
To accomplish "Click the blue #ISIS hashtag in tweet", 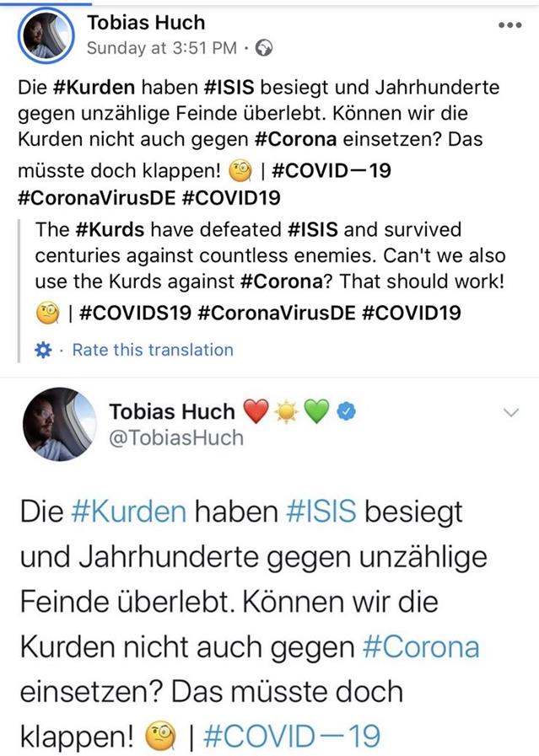I will click(325, 513).
